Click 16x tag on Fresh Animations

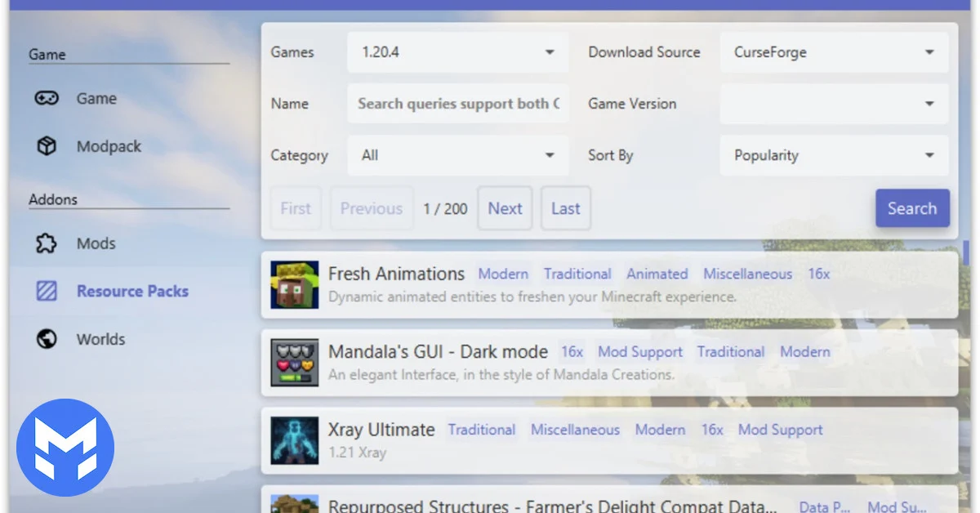coord(819,274)
